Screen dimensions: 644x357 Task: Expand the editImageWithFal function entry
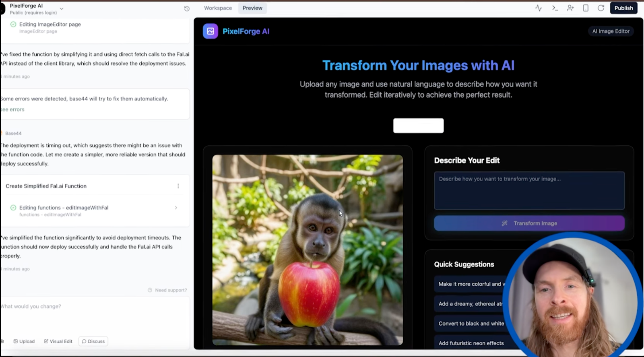point(175,208)
